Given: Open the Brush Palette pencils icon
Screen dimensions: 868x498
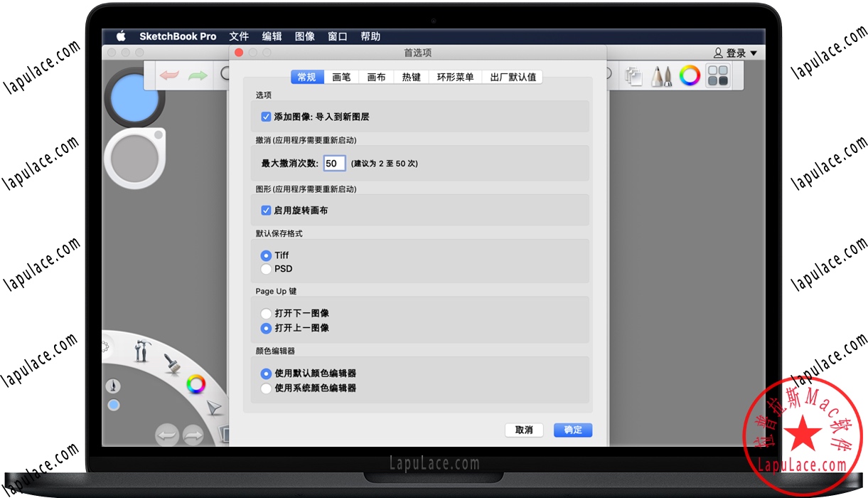Looking at the screenshot, I should click(662, 76).
